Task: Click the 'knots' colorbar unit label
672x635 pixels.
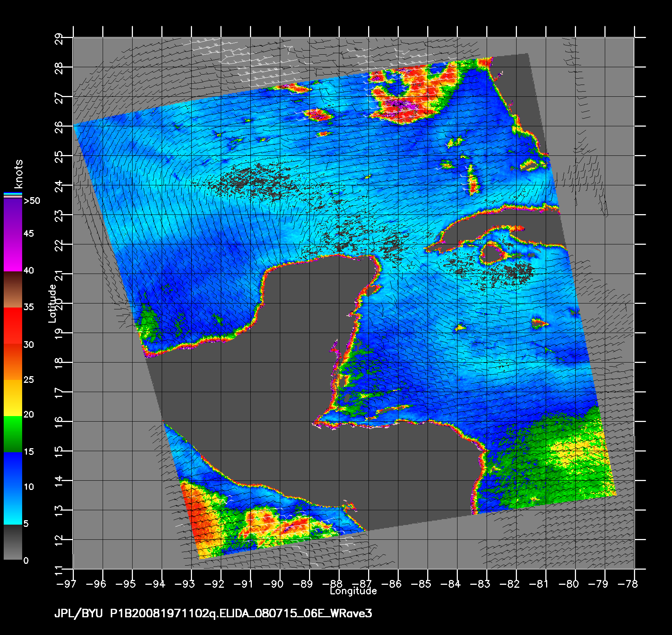Action: tap(19, 174)
